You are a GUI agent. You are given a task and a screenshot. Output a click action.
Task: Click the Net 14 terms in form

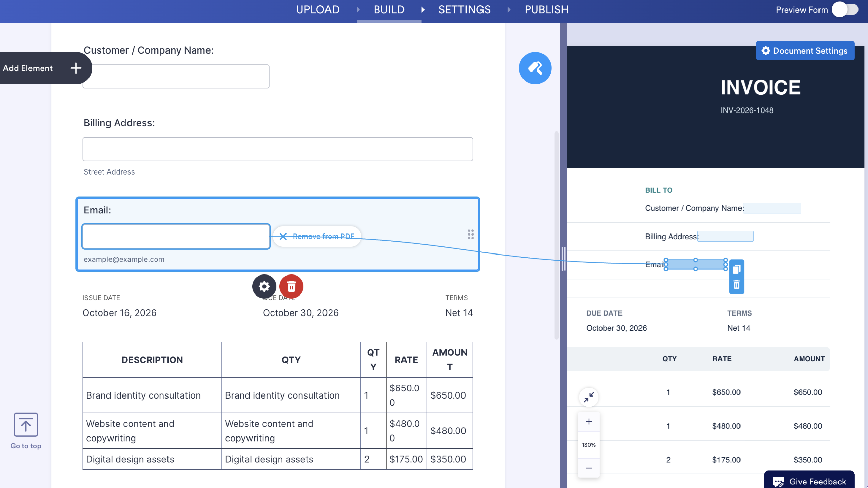pyautogui.click(x=459, y=313)
